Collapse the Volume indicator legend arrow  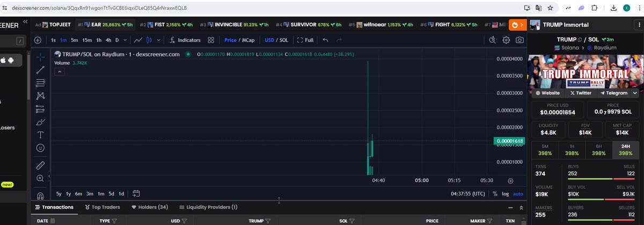(59, 71)
